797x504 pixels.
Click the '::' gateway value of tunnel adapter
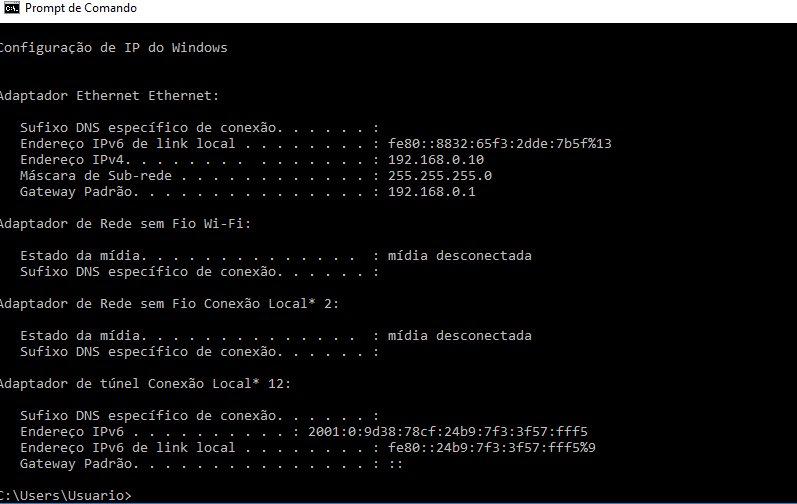(396, 464)
